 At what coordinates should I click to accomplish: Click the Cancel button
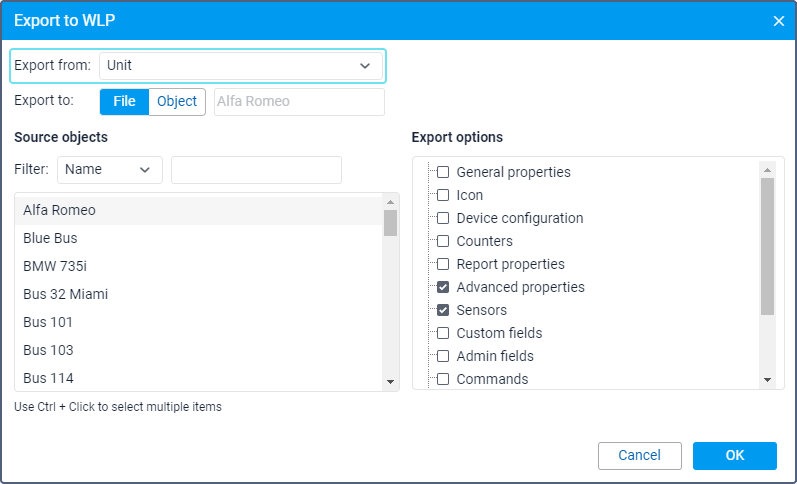639,456
